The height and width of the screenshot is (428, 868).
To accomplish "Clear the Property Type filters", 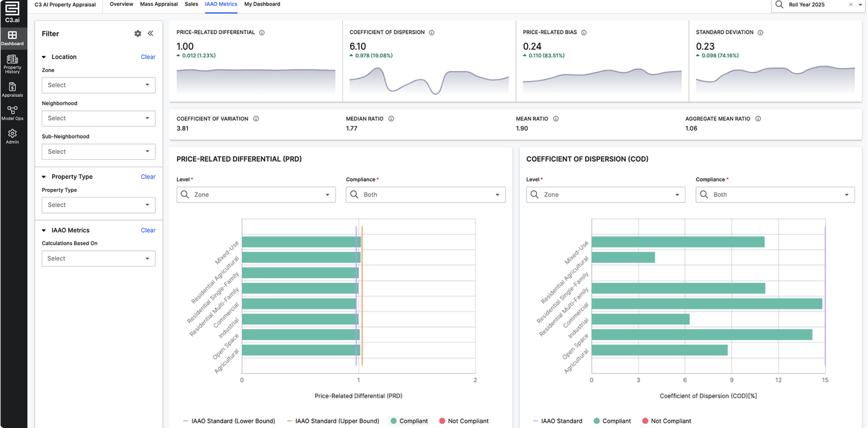I will [x=148, y=177].
